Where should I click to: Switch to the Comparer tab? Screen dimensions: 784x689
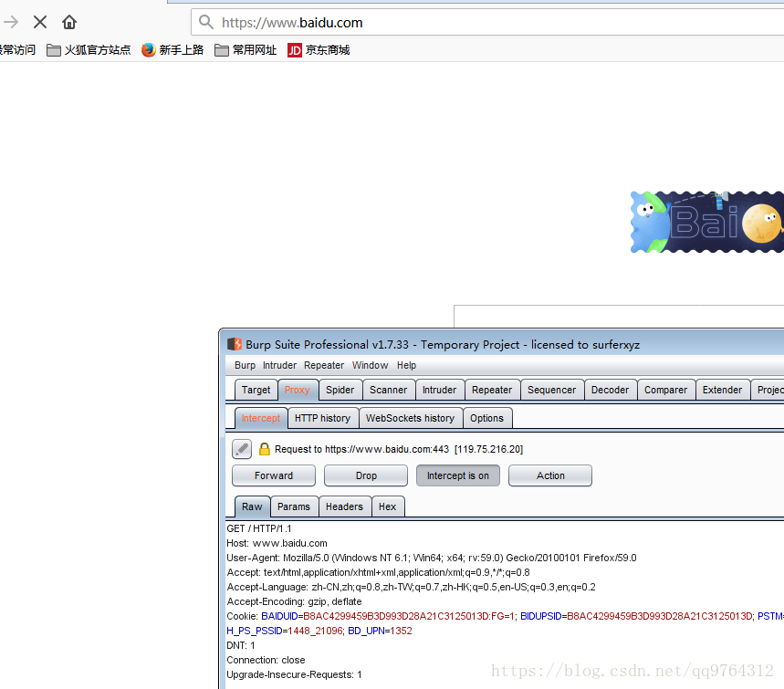666,390
